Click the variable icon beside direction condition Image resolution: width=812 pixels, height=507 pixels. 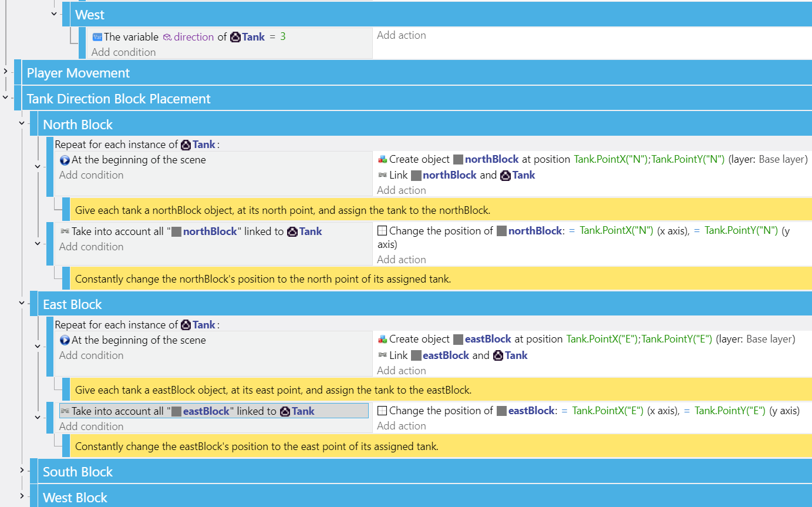click(97, 36)
